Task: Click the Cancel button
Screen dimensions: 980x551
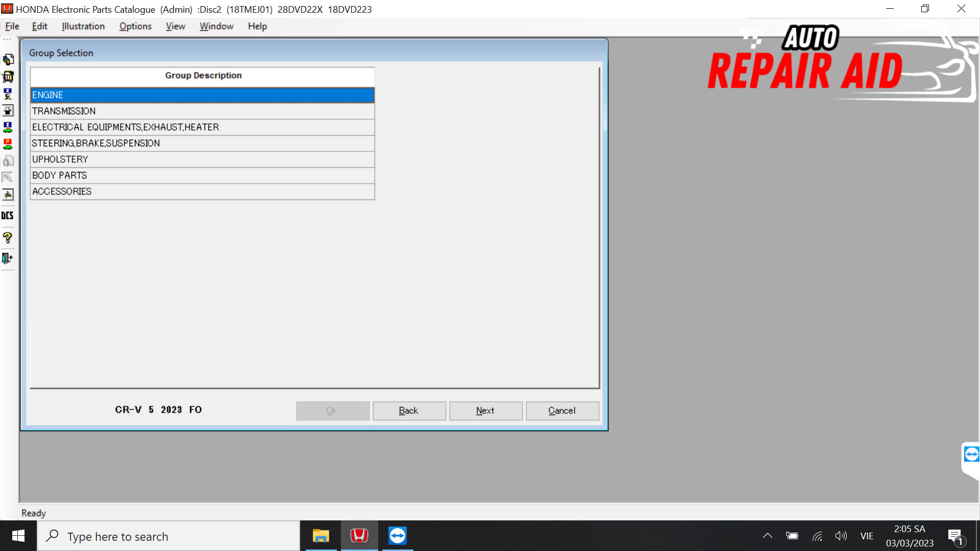Action: point(562,411)
